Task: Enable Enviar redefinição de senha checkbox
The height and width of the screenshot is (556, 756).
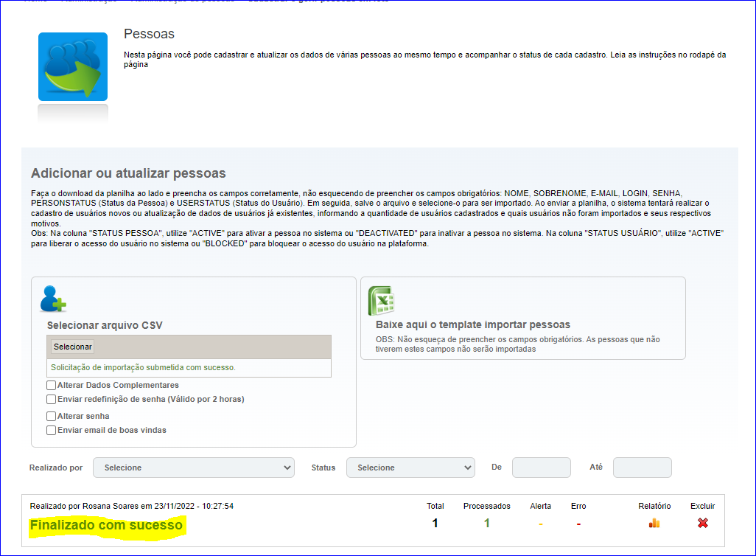Action: [51, 399]
